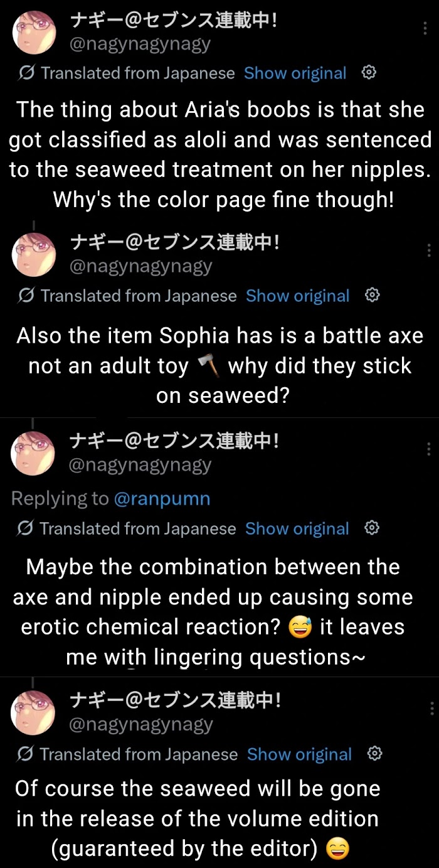The image size is (439, 868).
Task: Open three-dot menu on the Sophia tweet
Action: pos(429,250)
